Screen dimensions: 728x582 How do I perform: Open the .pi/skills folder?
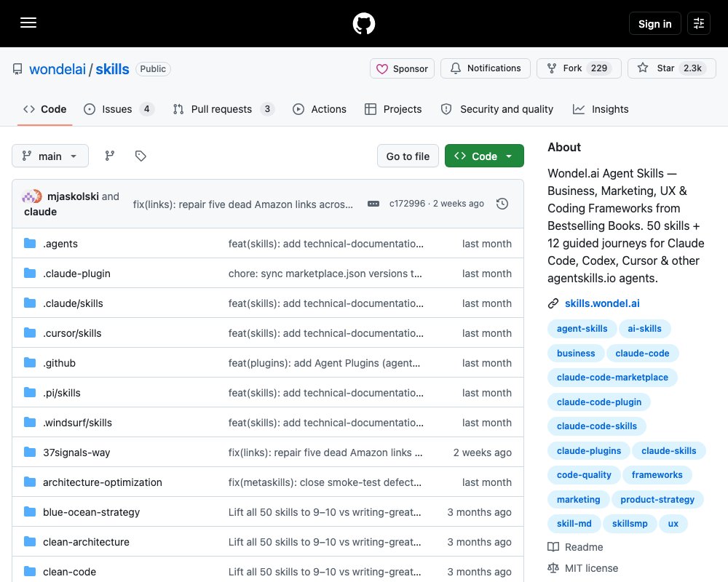coord(62,393)
